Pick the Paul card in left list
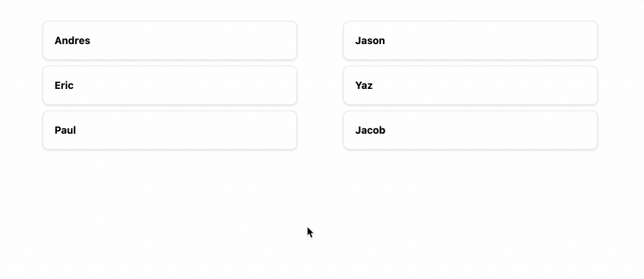 (x=170, y=130)
